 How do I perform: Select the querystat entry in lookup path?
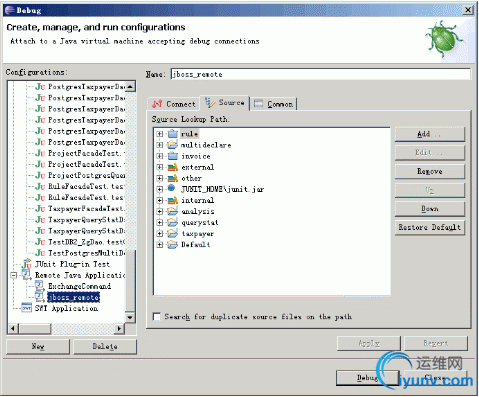click(200, 222)
